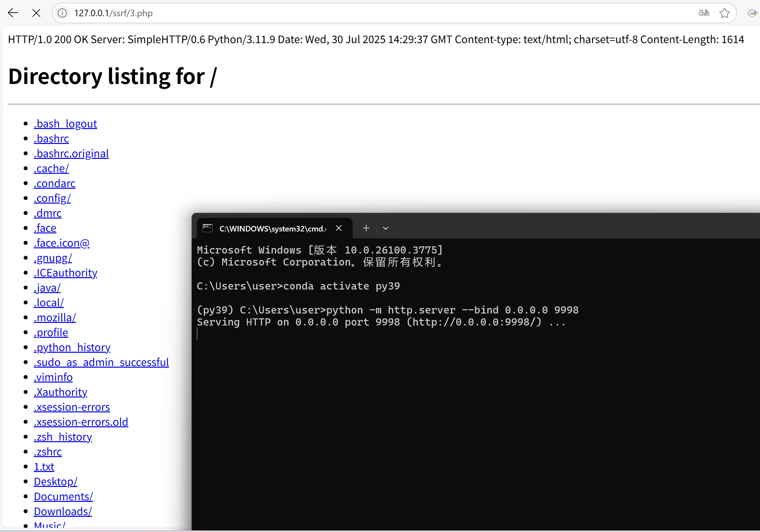Screen dimensions: 760x532
Task: Open the .ICEauthority link
Action: tap(66, 273)
